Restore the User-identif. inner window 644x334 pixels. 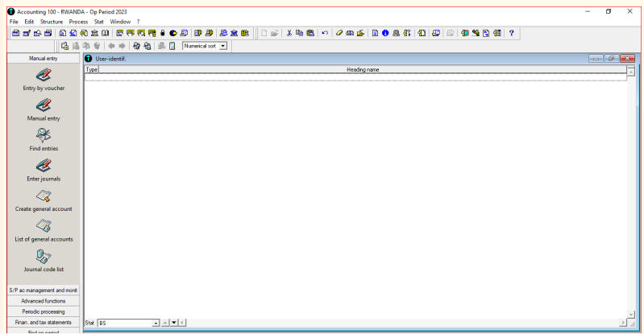611,59
